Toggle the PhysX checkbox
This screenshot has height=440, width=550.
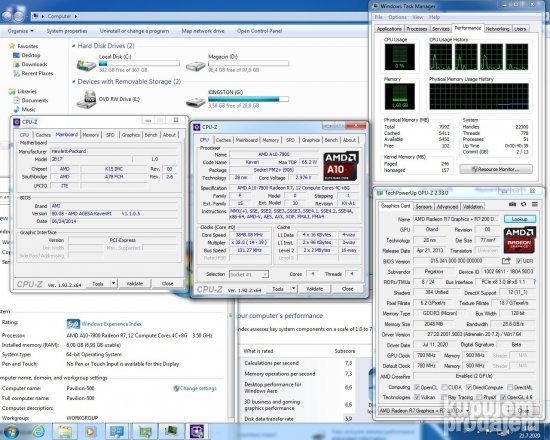coord(479,397)
